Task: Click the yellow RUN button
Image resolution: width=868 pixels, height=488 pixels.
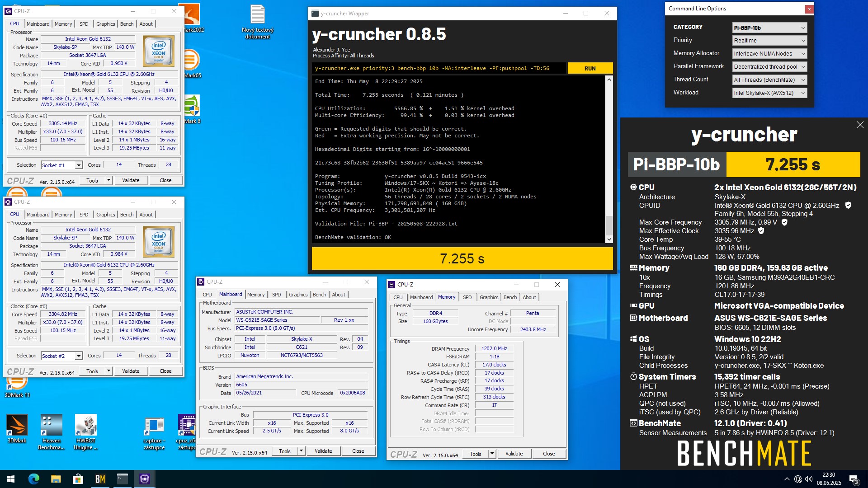Action: pyautogui.click(x=590, y=68)
